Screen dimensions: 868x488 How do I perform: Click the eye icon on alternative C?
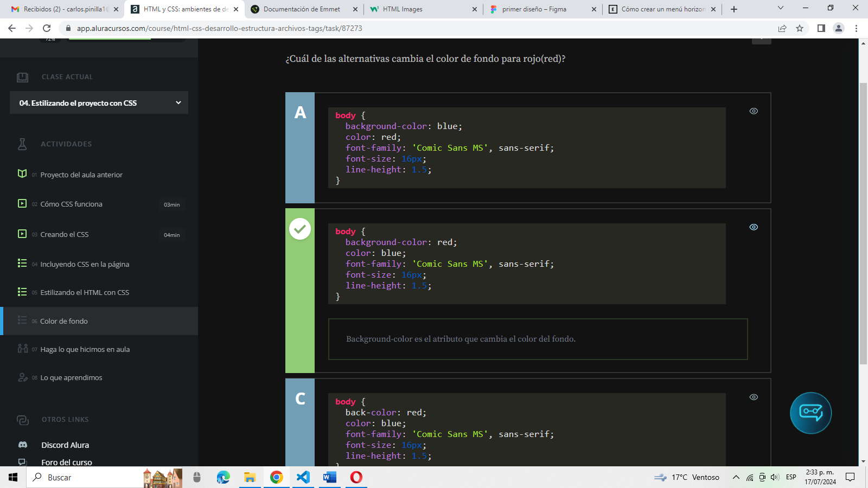754,397
